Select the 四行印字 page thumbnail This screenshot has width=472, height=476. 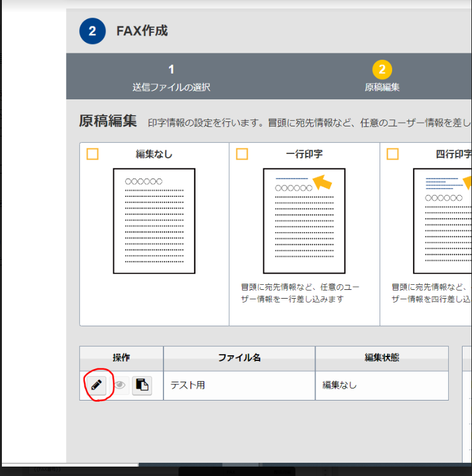tap(442, 221)
